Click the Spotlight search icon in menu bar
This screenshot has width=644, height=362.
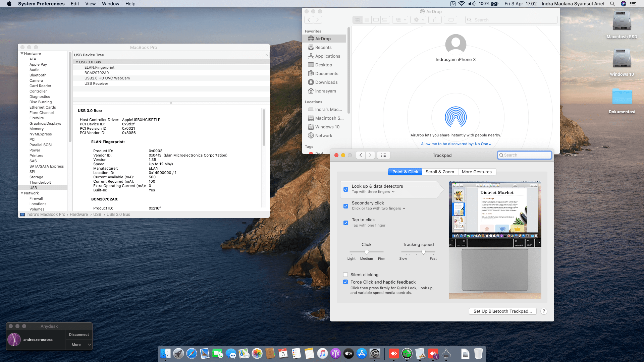click(x=612, y=4)
